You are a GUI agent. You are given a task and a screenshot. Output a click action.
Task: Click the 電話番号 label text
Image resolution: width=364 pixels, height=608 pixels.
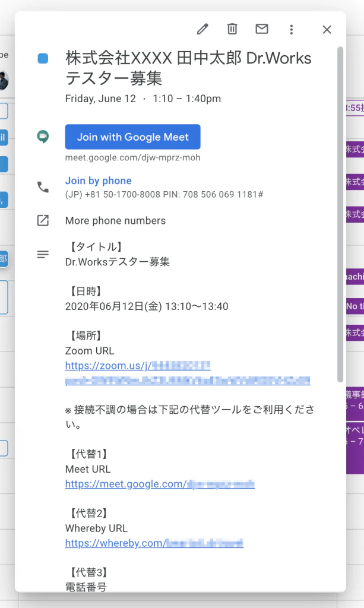point(86,587)
